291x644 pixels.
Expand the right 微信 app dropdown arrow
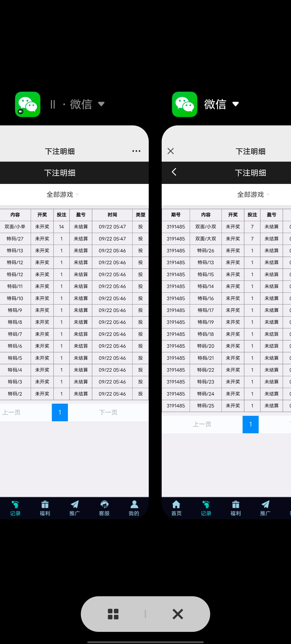point(235,104)
